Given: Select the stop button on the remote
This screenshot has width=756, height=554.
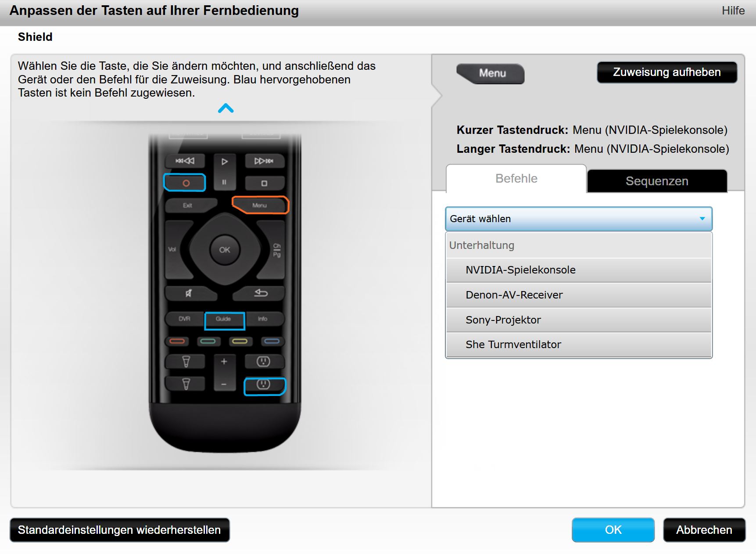Looking at the screenshot, I should click(x=264, y=183).
